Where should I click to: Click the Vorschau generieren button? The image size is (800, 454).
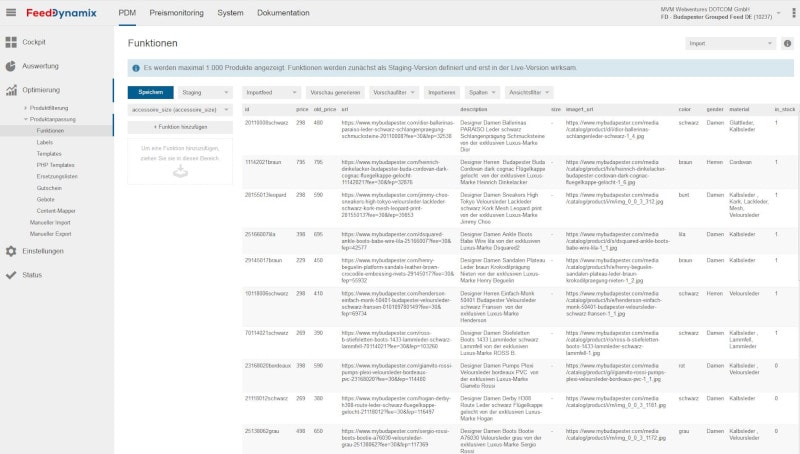pyautogui.click(x=334, y=92)
